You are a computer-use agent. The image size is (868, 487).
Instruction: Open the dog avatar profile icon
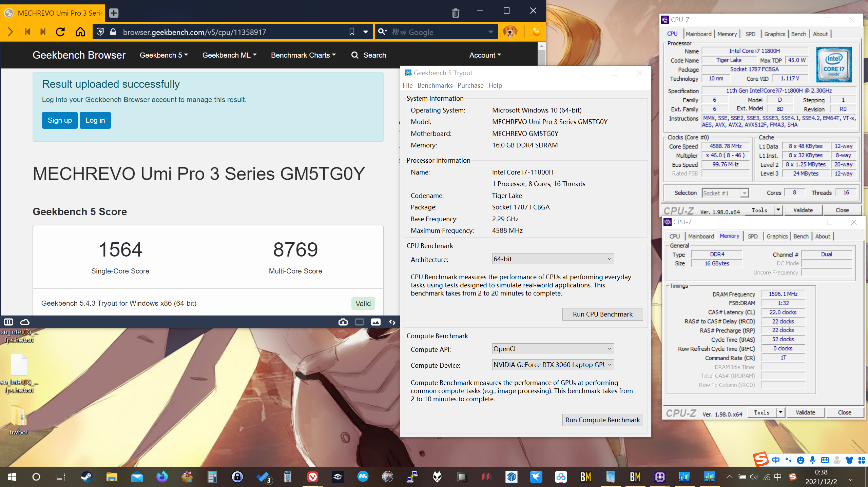pos(510,32)
